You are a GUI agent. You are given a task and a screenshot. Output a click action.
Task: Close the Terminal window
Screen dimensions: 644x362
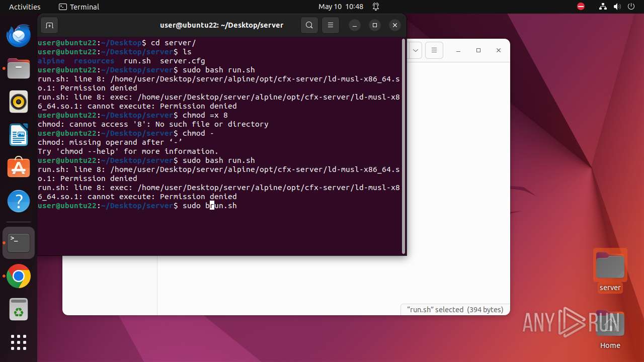(x=395, y=25)
